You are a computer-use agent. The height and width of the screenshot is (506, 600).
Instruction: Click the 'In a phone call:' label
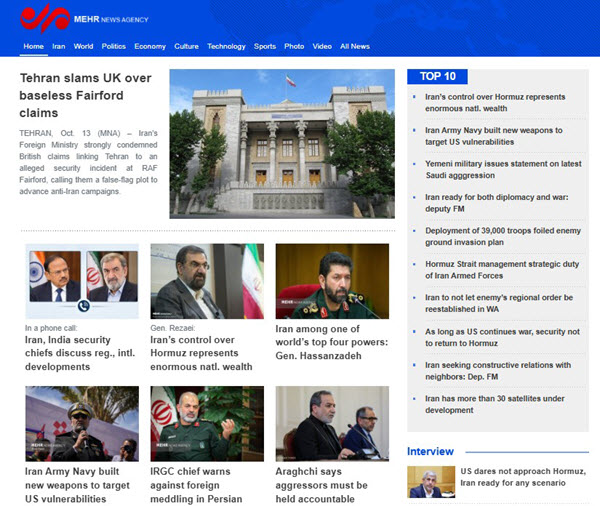pos(51,328)
